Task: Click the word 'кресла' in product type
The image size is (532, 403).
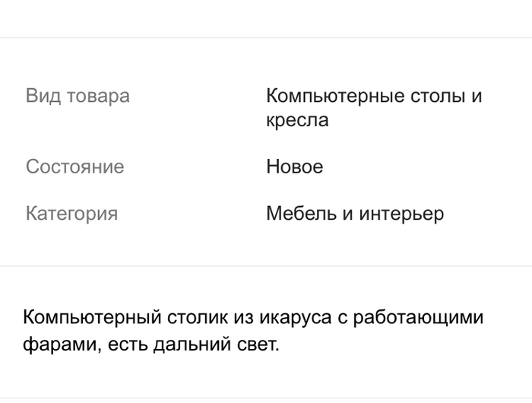Action: point(297,120)
